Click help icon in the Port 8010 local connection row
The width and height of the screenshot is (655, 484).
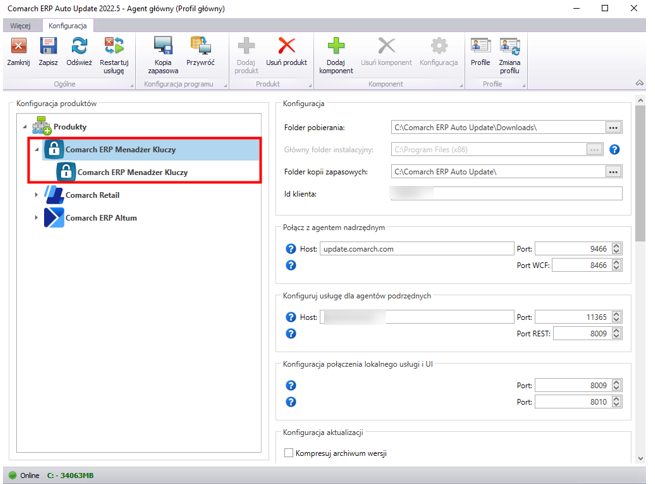[291, 402]
